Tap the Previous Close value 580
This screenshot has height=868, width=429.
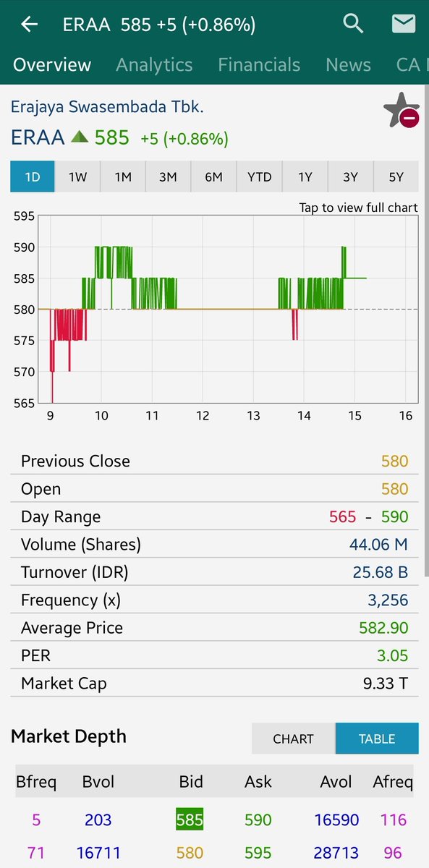[395, 461]
